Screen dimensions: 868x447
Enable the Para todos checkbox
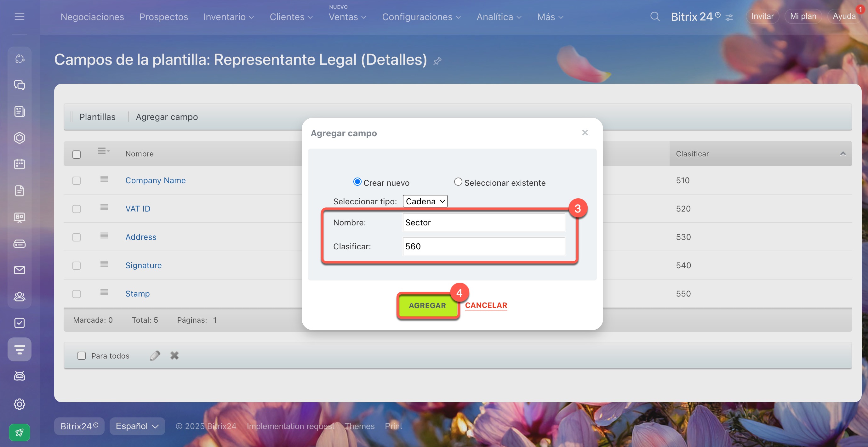point(82,356)
